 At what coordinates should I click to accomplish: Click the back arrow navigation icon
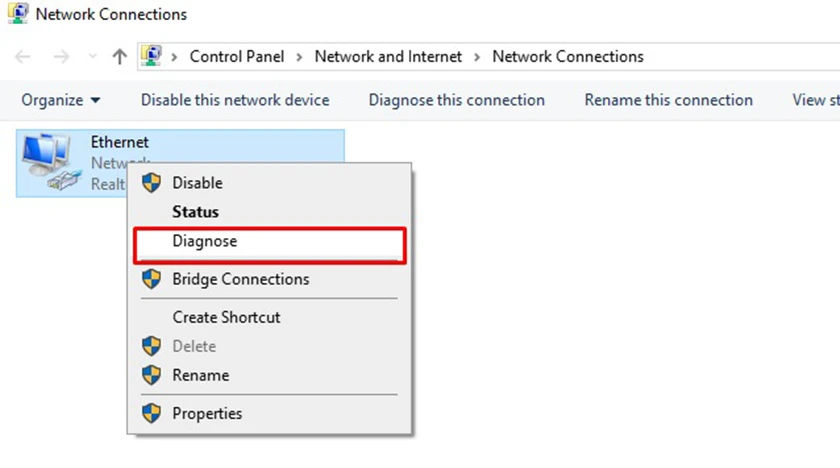point(22,56)
